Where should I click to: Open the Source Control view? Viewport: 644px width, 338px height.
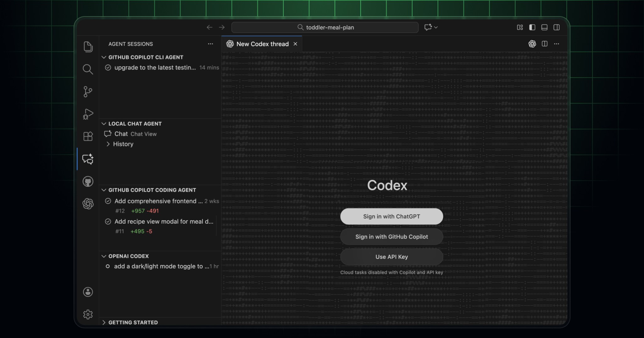88,91
